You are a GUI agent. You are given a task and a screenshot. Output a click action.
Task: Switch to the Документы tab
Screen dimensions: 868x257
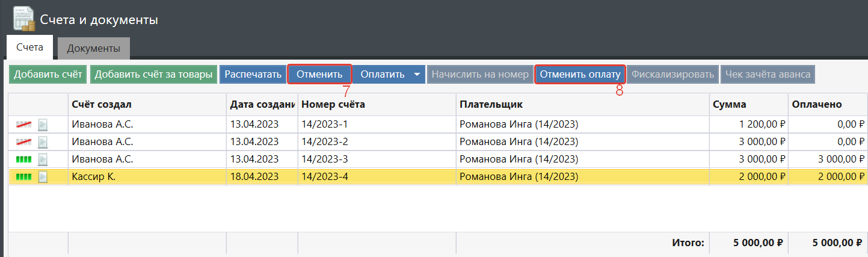click(x=93, y=48)
